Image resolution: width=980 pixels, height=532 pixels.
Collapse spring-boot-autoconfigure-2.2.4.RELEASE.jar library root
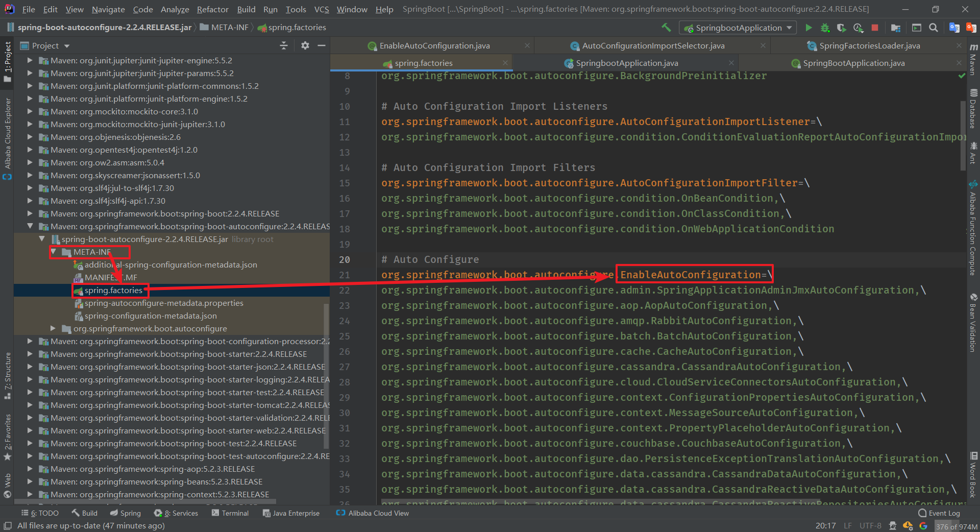[x=42, y=239]
